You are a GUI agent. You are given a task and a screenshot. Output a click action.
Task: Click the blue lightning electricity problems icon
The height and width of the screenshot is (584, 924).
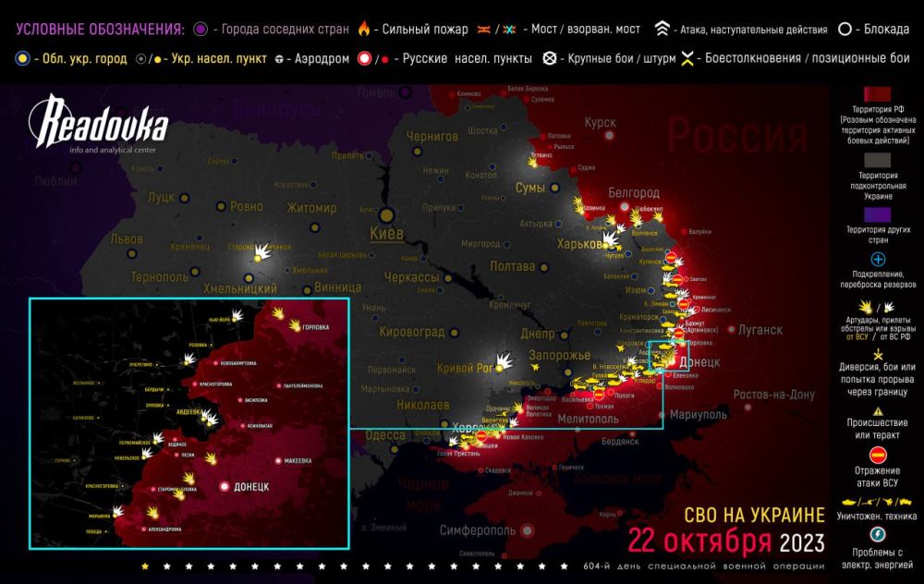point(879,535)
